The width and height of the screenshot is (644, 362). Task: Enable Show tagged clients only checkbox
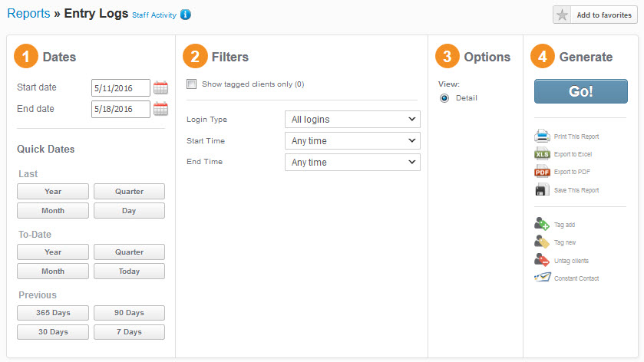[x=192, y=84]
